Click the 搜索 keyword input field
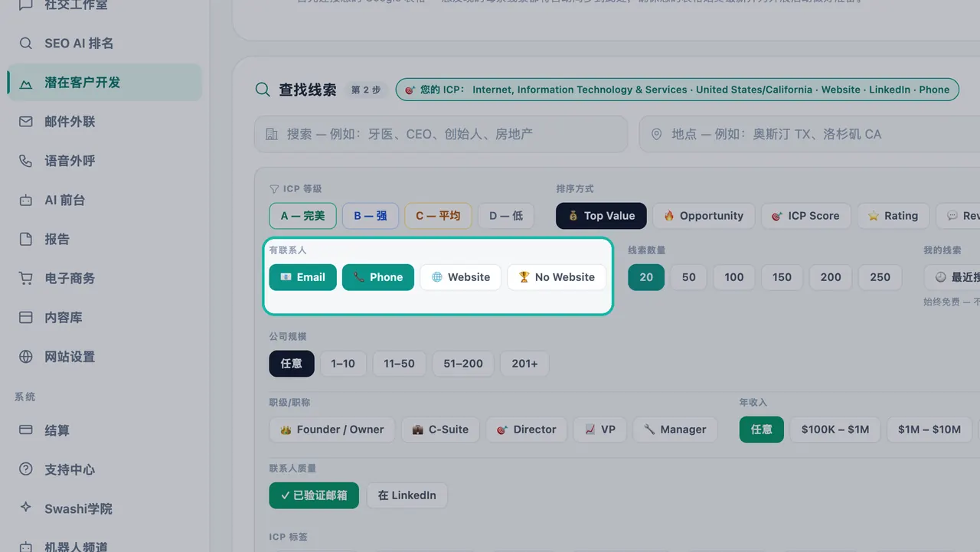980x552 pixels. [x=441, y=134]
